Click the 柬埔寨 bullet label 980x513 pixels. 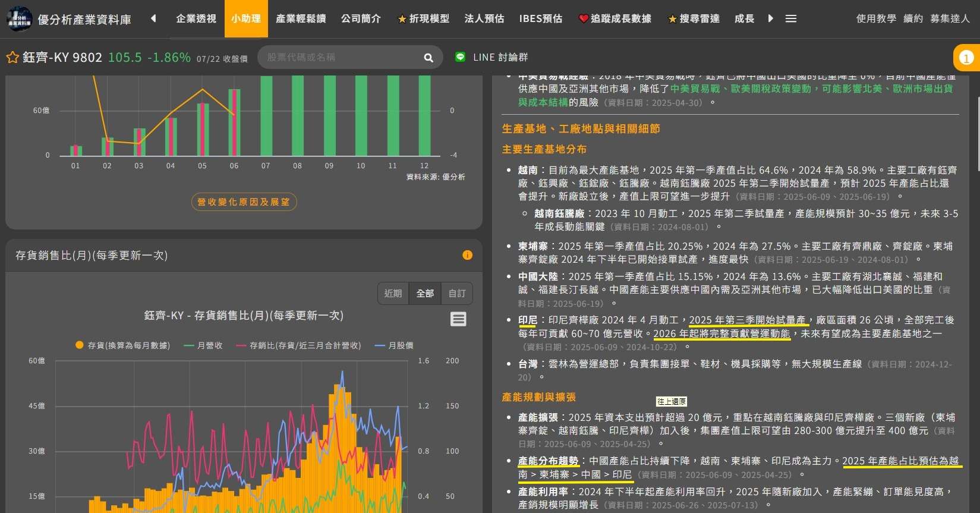pyautogui.click(x=532, y=246)
